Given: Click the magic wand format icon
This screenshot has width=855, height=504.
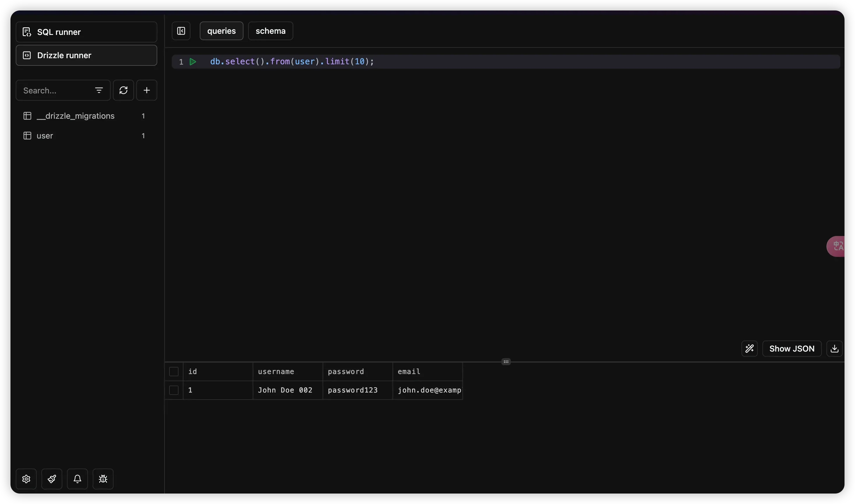Looking at the screenshot, I should pyautogui.click(x=749, y=349).
